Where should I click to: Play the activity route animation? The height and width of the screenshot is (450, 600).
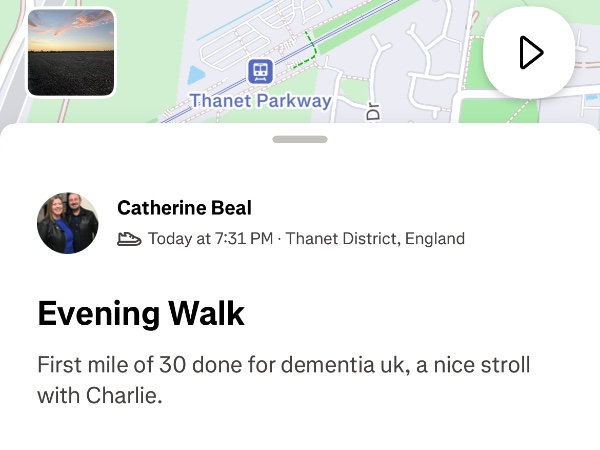pos(529,52)
